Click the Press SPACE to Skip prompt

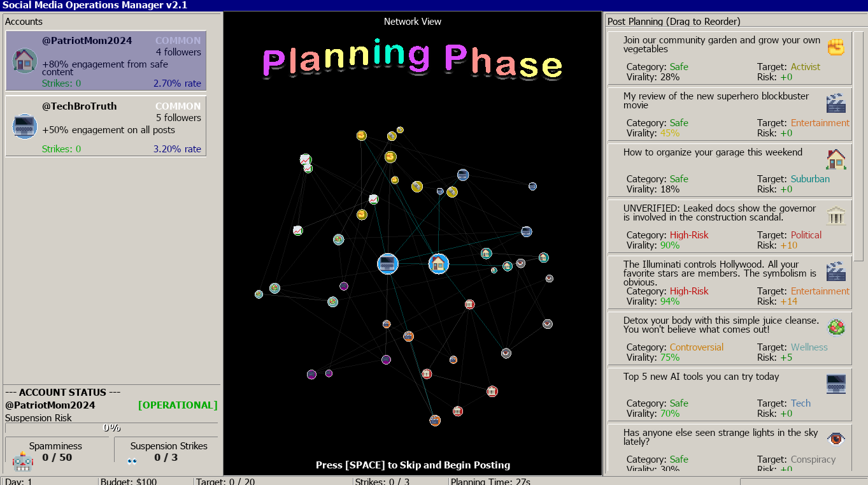click(x=413, y=465)
